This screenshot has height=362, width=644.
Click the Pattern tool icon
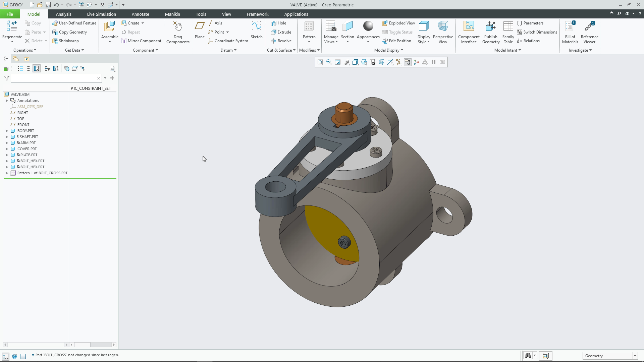(309, 26)
